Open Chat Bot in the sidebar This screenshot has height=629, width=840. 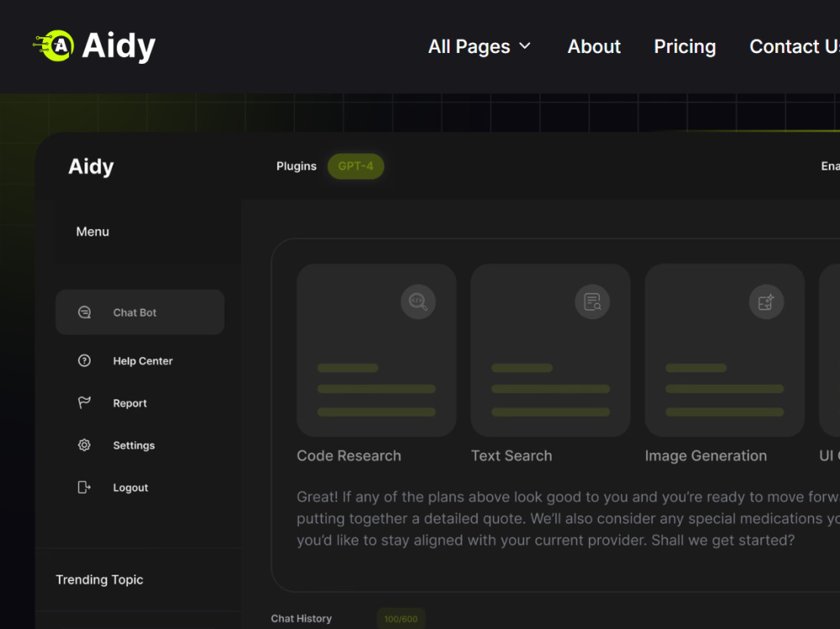tap(139, 312)
